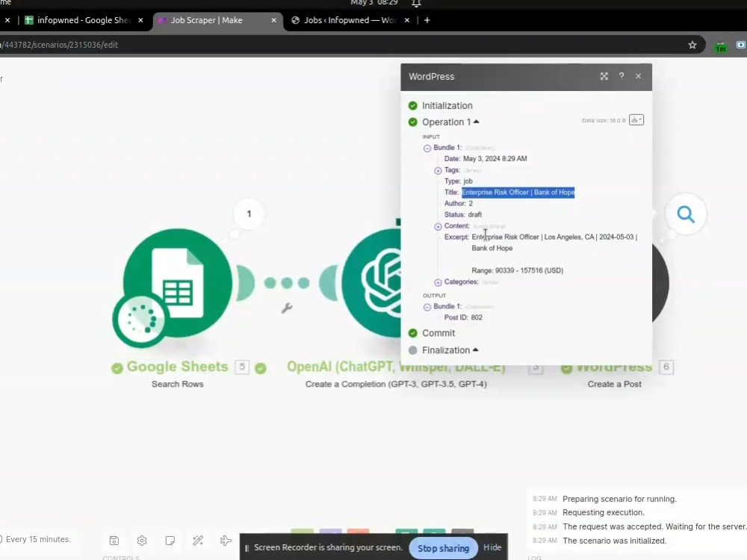Open the Google Sheets Search Rows module

[x=177, y=283]
